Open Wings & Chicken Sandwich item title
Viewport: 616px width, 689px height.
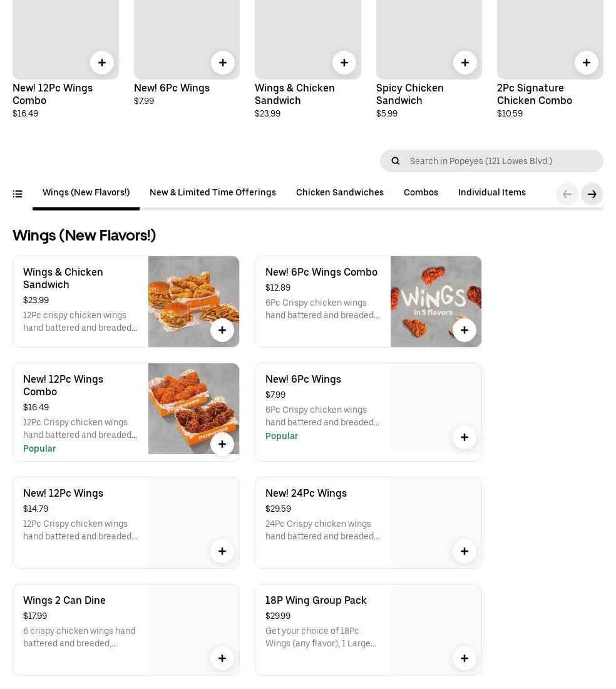(x=63, y=278)
